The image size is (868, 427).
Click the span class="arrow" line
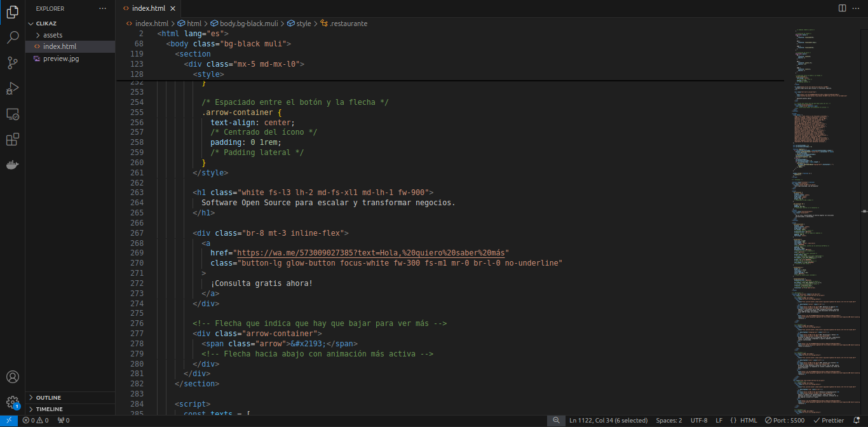tap(280, 344)
